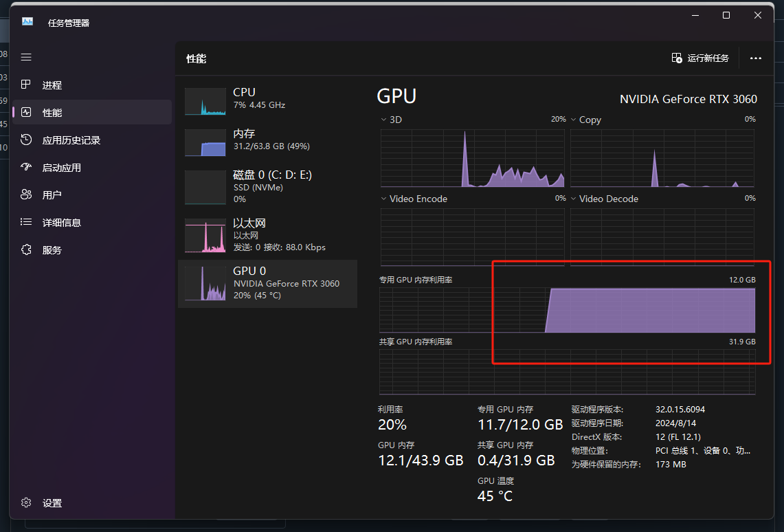
Task: Open 应用历史记录 page
Action: [92, 140]
